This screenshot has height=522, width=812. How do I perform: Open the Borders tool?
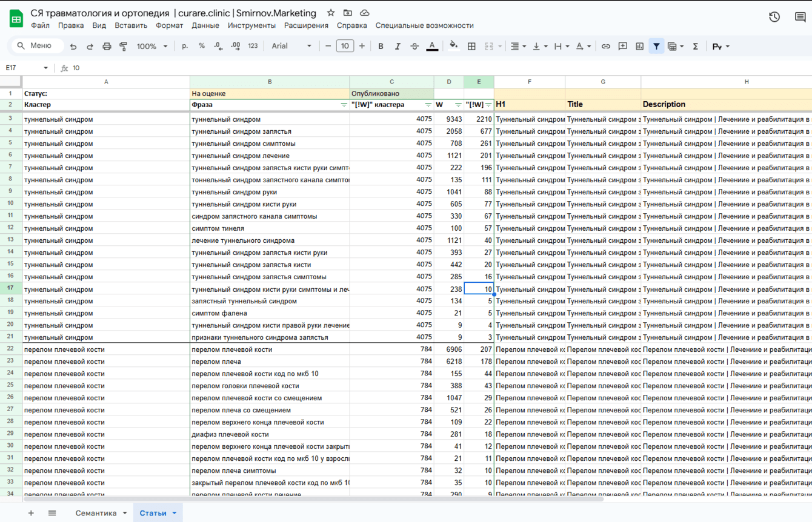[x=471, y=47]
